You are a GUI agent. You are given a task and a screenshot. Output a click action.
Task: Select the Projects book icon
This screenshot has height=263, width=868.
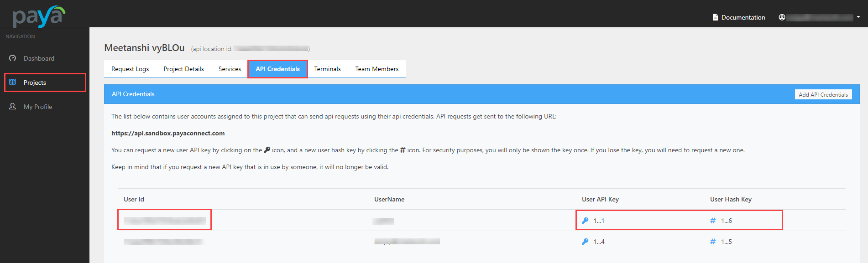tap(12, 83)
